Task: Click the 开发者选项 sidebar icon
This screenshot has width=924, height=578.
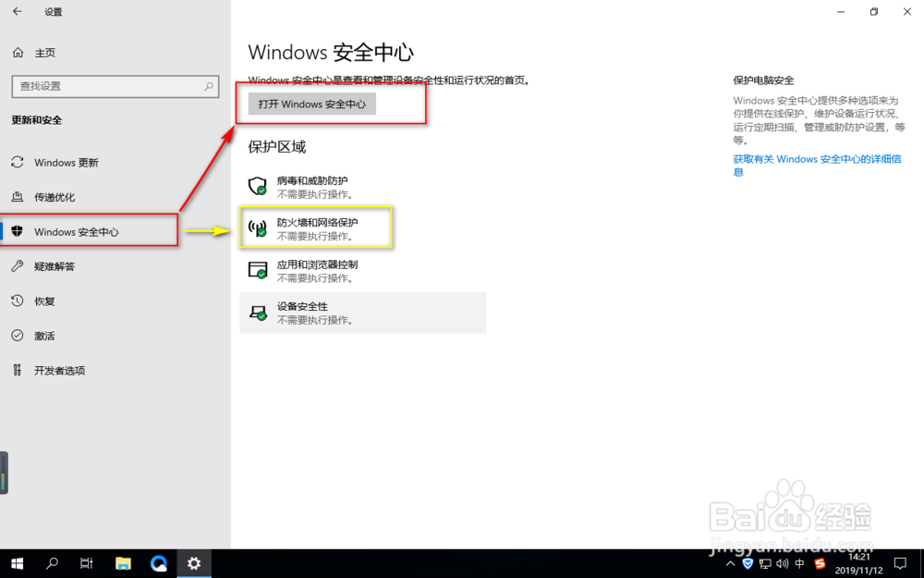Action: (16, 370)
